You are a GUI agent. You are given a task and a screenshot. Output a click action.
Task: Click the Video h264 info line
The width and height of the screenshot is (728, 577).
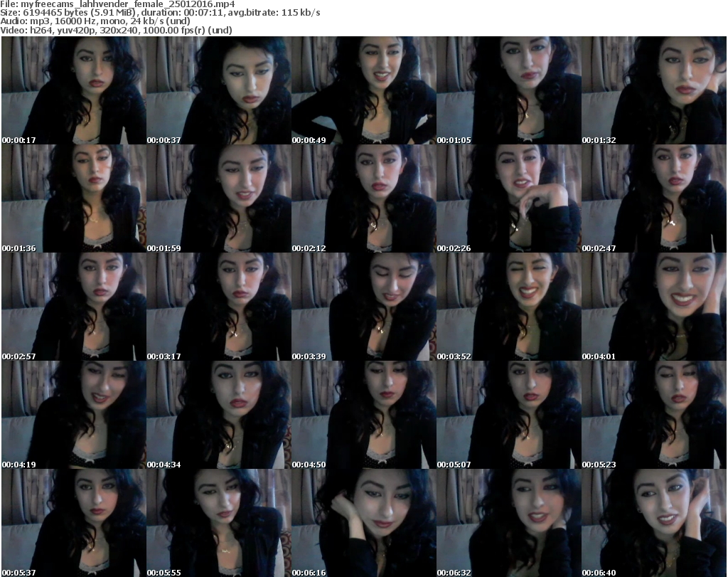click(116, 30)
